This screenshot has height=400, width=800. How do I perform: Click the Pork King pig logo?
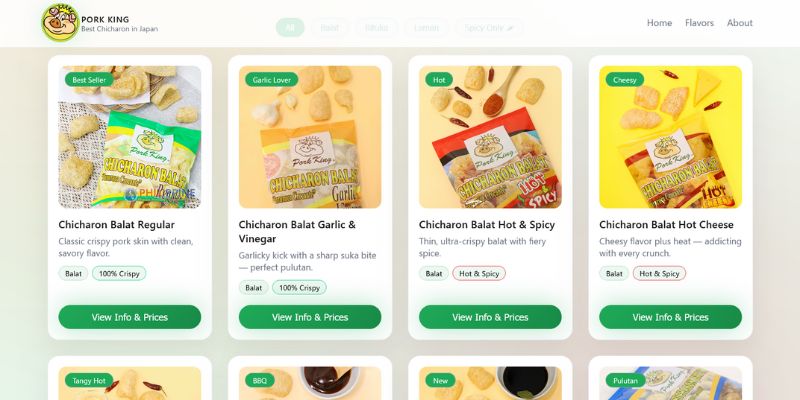coord(60,23)
